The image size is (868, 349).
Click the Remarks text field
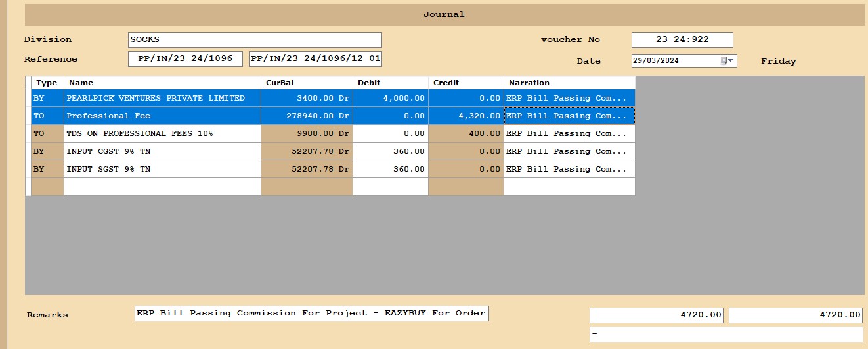[x=311, y=313]
